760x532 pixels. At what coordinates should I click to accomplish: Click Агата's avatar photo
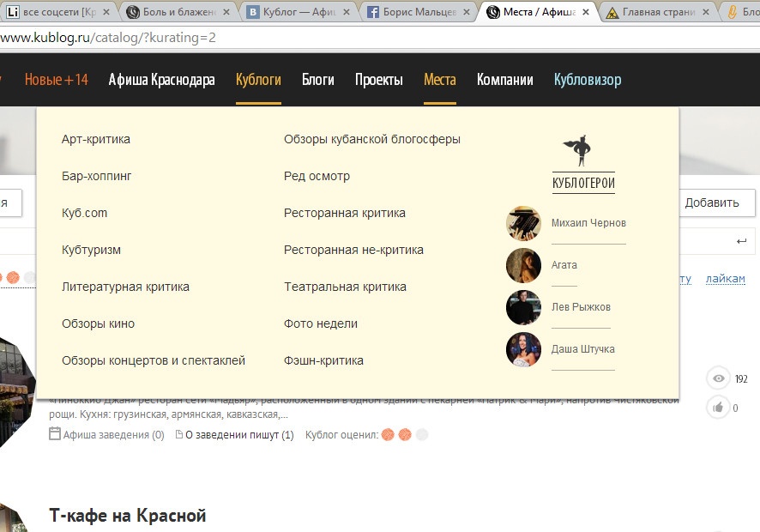(523, 265)
